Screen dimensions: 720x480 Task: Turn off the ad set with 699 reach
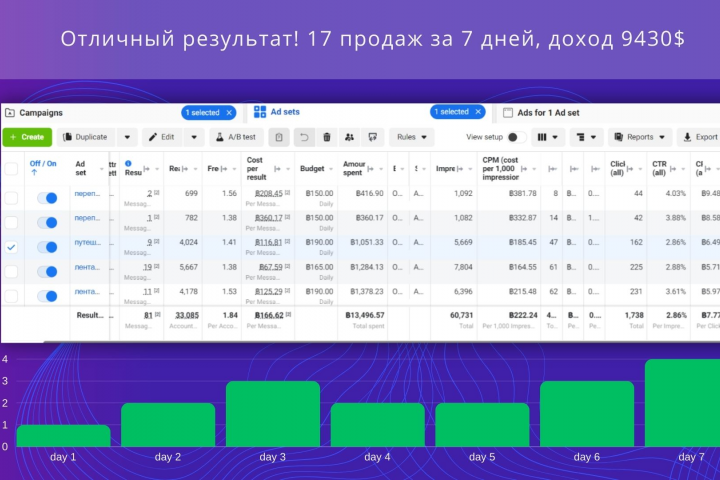click(47, 198)
